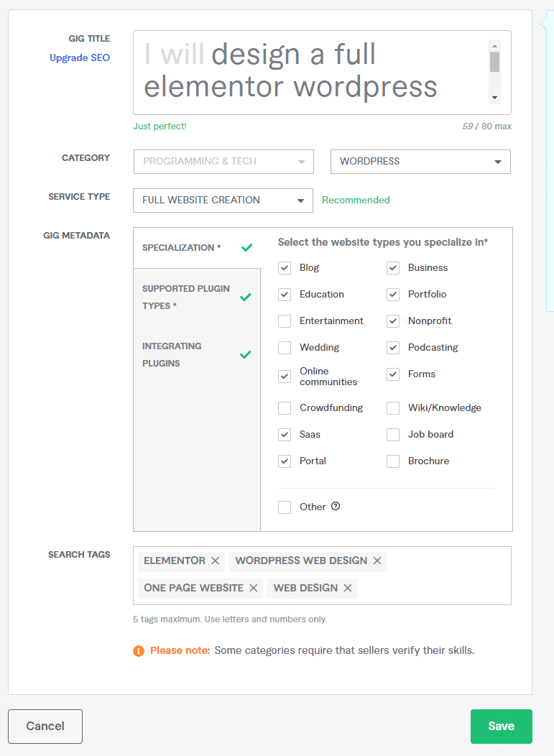Uncheck the Forms checkbox
Screen dimensions: 554x756
(393, 374)
